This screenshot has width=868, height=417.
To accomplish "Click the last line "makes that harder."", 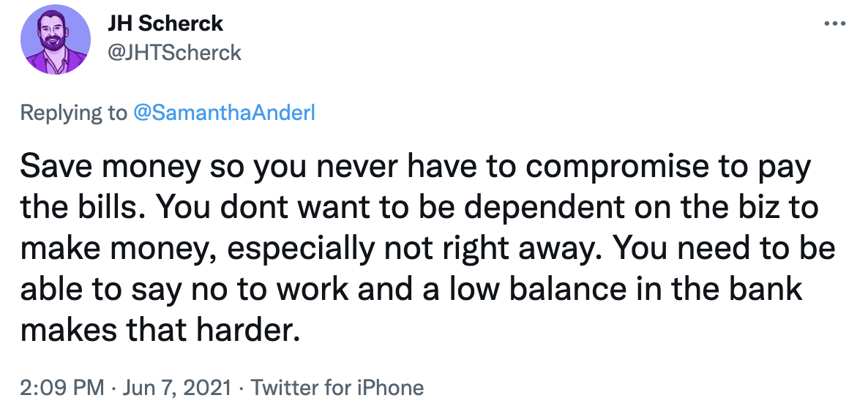I will [x=160, y=330].
